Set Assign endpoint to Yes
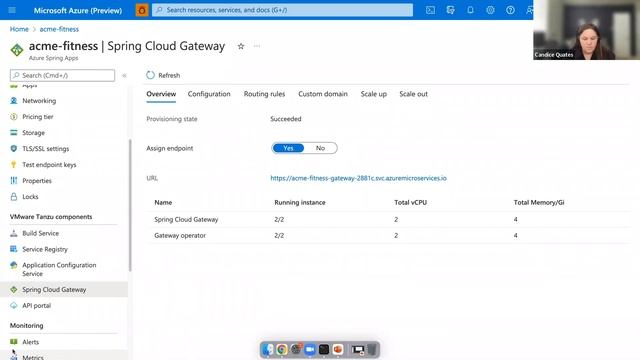The height and width of the screenshot is (360, 640). click(x=288, y=148)
